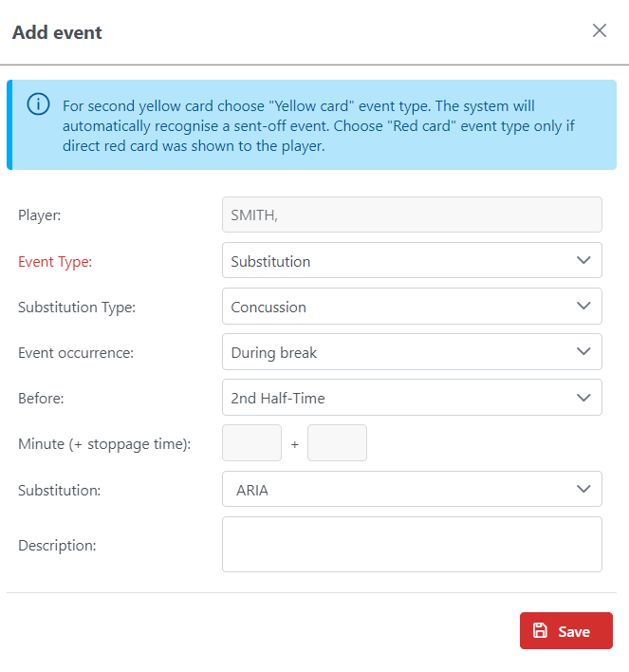Click the Description label

point(57,545)
